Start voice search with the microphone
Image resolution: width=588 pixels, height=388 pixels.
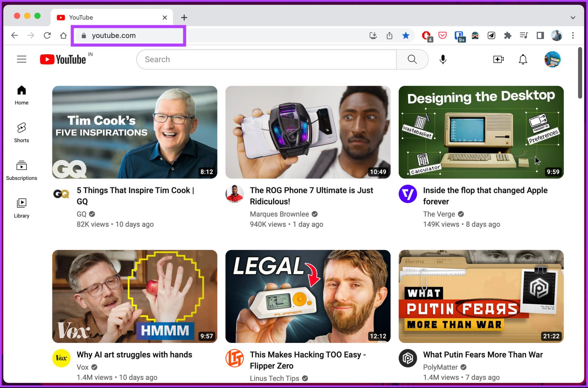[x=443, y=59]
